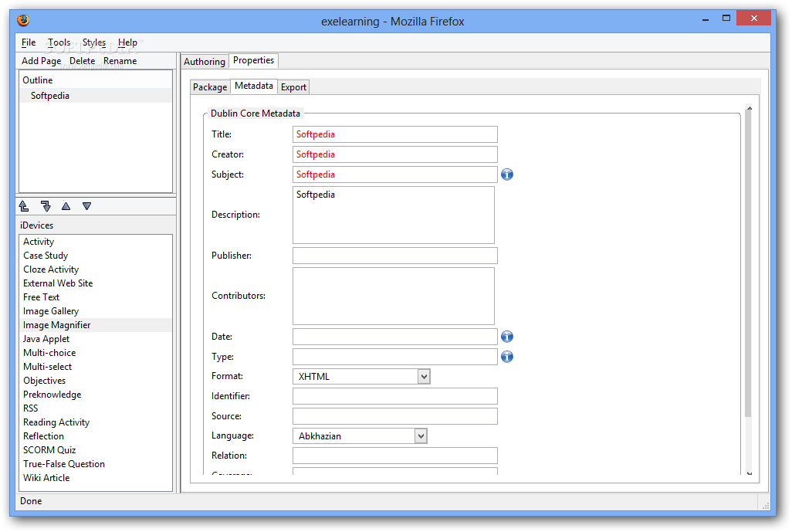Click into the Title input field

(395, 134)
